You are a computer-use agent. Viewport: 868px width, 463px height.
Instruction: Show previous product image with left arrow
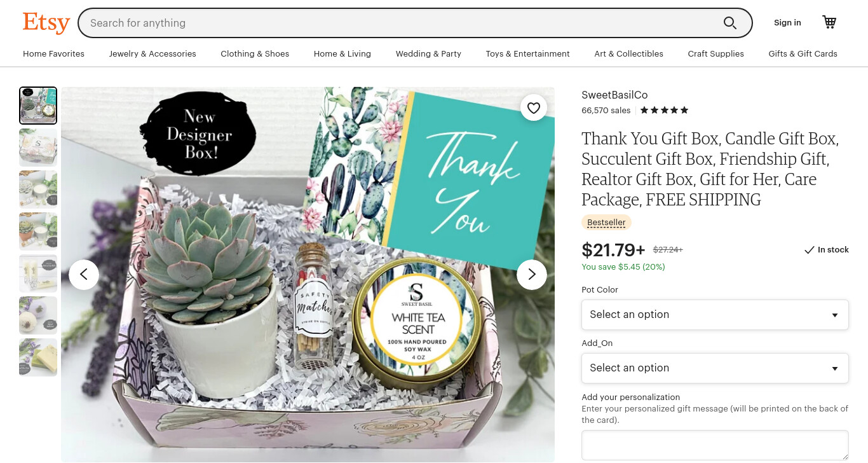tap(84, 275)
